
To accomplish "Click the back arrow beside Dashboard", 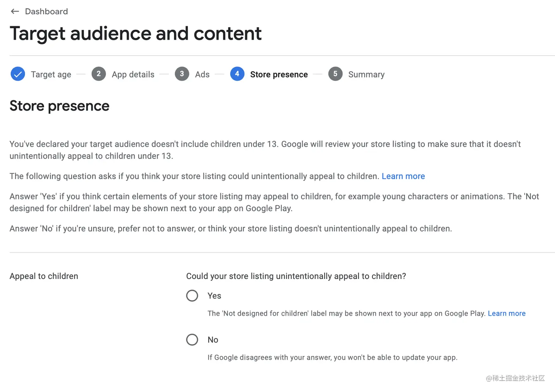I will (x=15, y=11).
